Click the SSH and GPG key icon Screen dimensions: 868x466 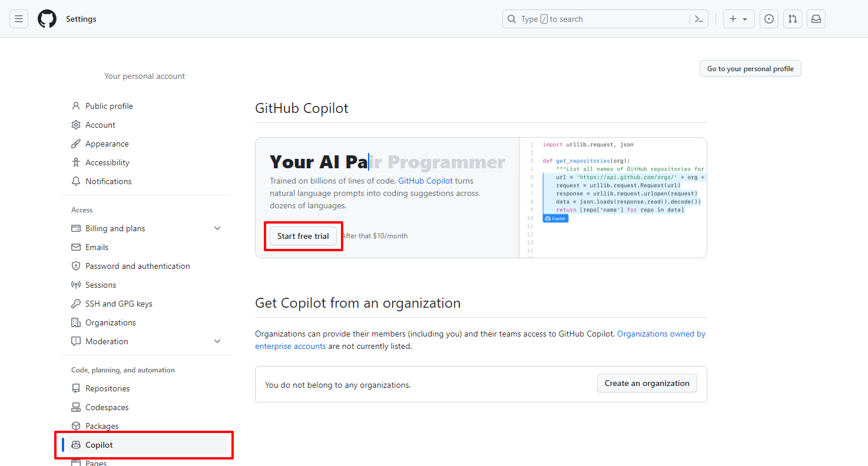[76, 304]
